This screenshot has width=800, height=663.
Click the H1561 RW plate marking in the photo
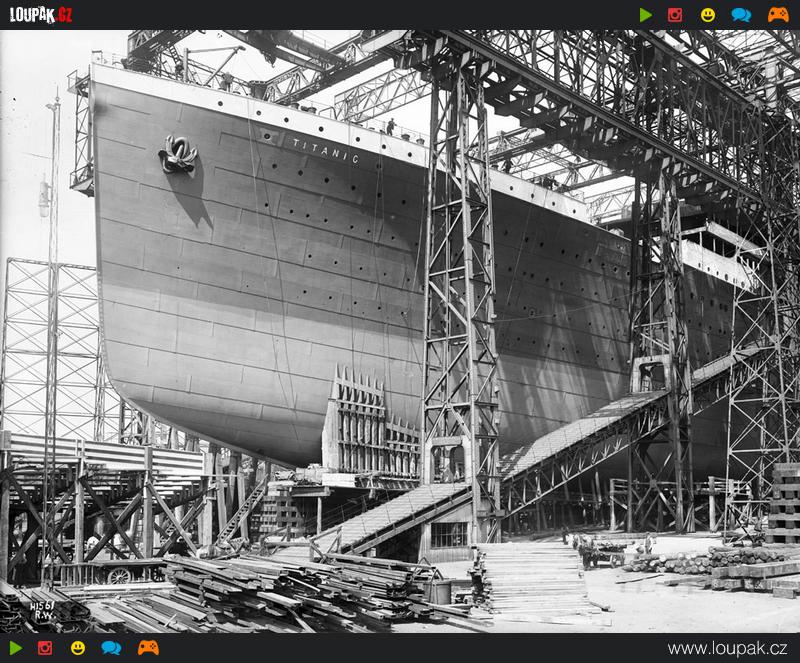coord(42,609)
